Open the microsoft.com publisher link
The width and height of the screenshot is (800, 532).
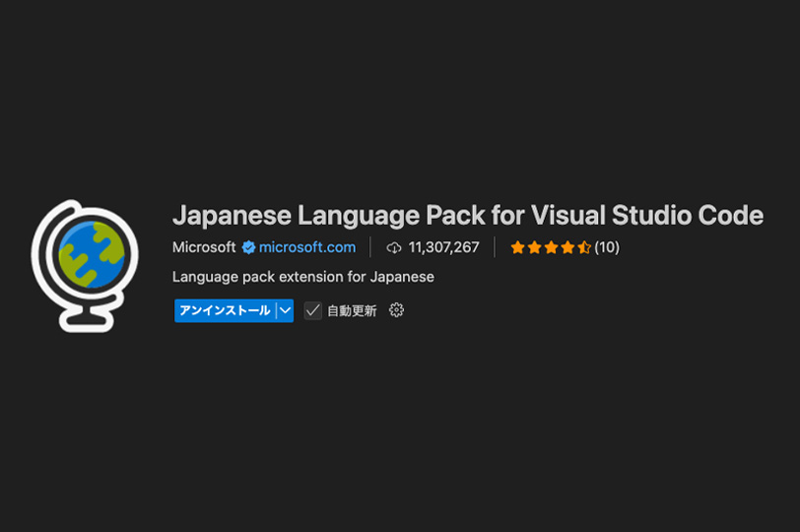click(x=307, y=247)
